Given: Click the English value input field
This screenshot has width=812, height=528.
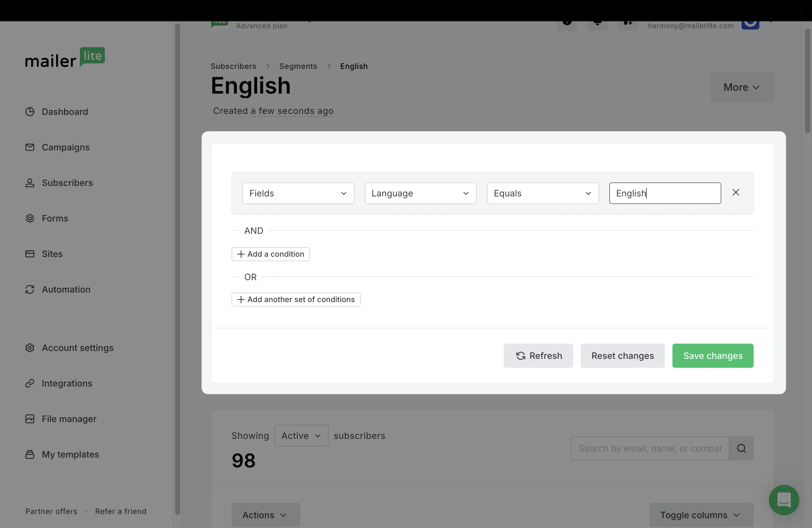Looking at the screenshot, I should [665, 193].
